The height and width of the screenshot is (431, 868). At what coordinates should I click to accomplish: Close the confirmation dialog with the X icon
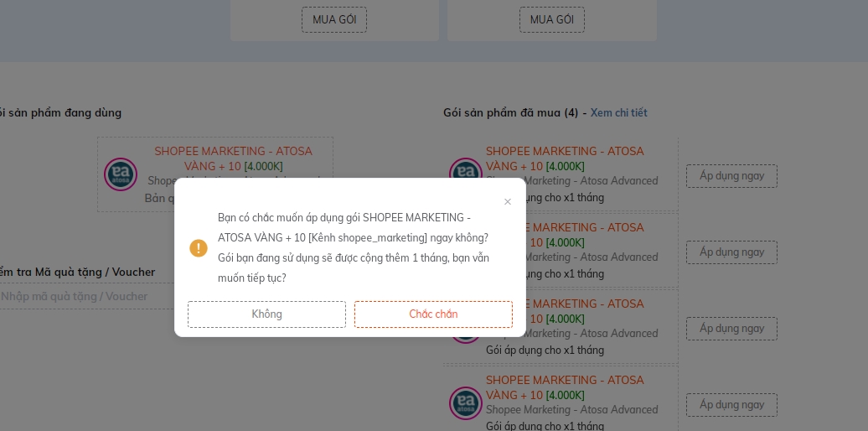click(507, 202)
